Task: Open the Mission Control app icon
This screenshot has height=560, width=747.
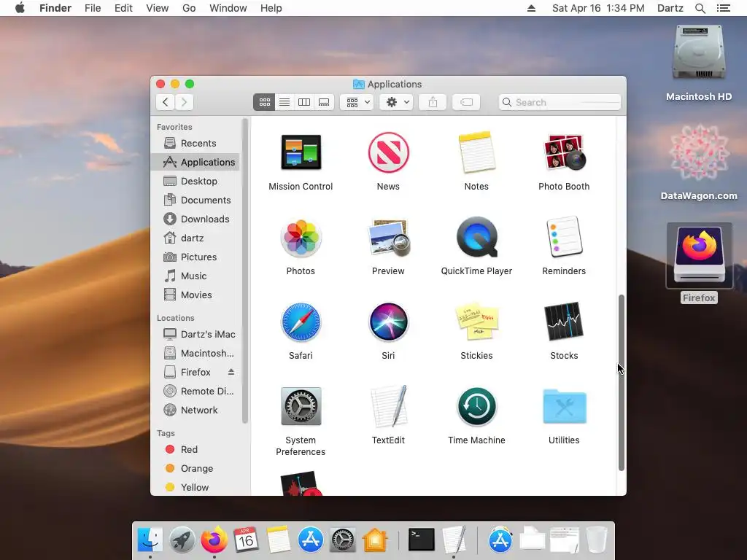Action: tap(301, 152)
